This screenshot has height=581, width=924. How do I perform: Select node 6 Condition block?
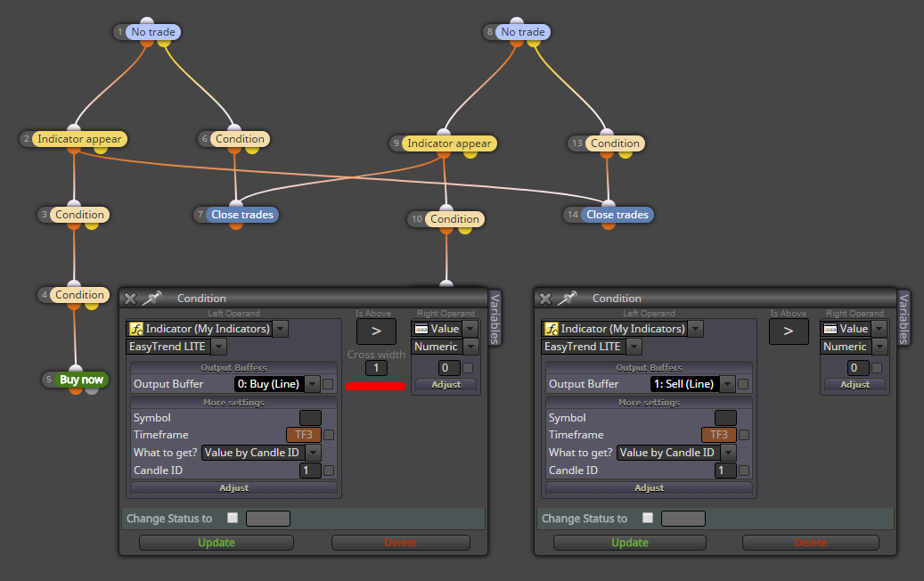[240, 139]
